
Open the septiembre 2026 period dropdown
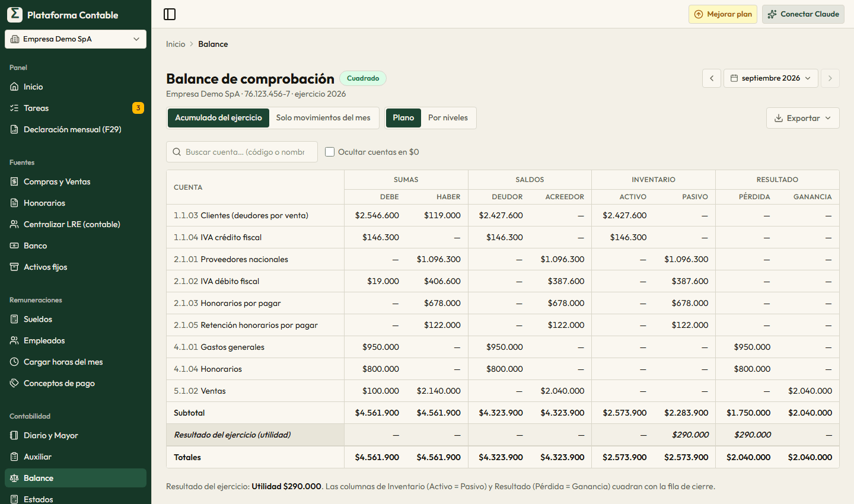coord(771,78)
